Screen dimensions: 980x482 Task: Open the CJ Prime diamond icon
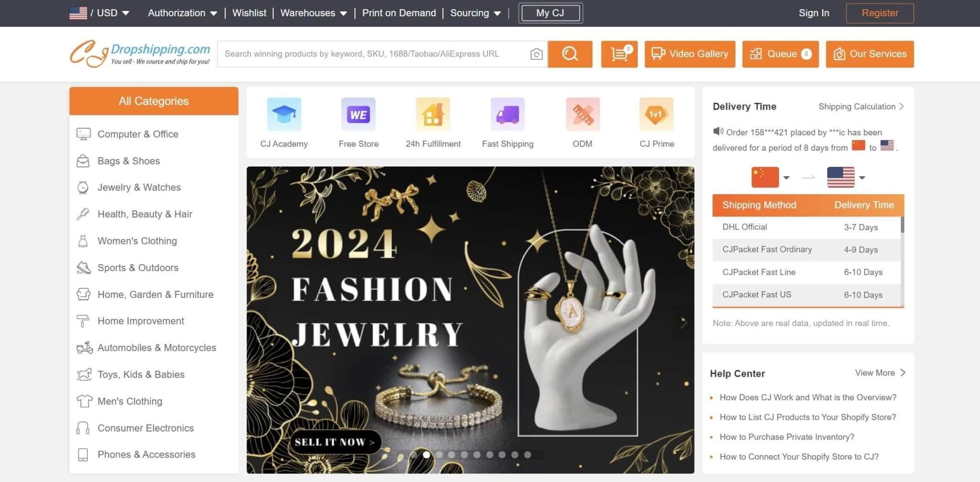(x=656, y=115)
